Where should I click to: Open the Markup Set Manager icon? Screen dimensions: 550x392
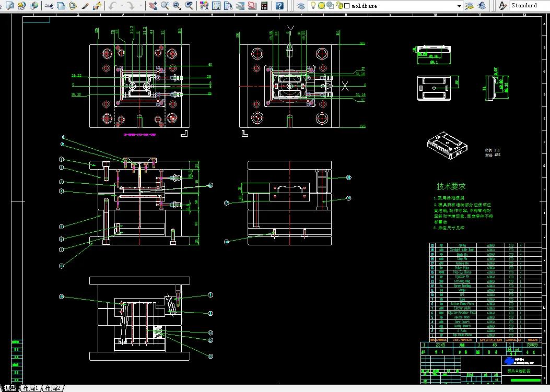[252, 5]
